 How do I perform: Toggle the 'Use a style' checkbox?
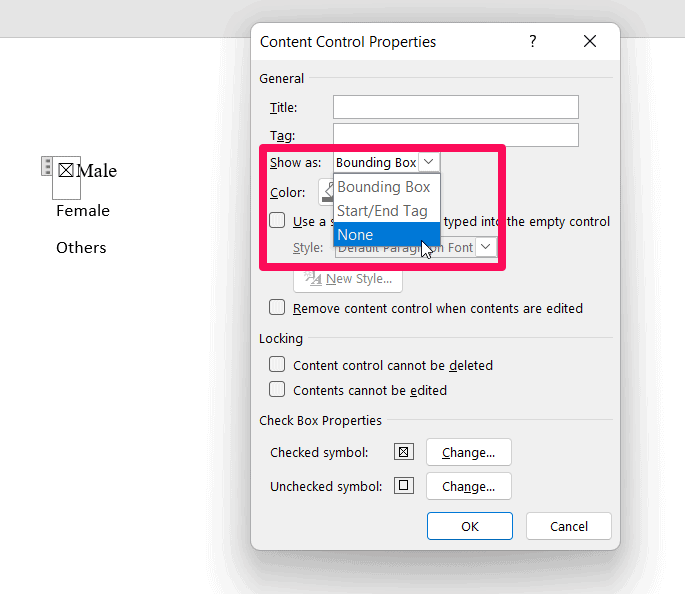(x=277, y=221)
